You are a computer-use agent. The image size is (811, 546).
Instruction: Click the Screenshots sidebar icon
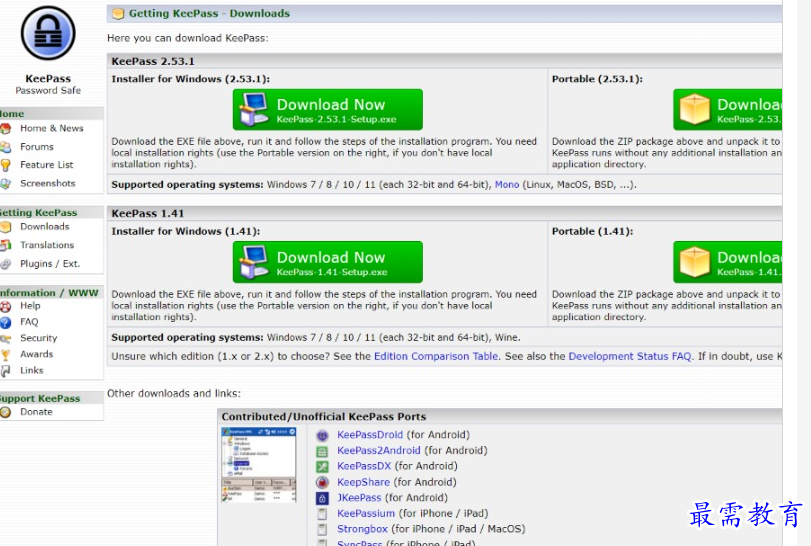pos(6,184)
